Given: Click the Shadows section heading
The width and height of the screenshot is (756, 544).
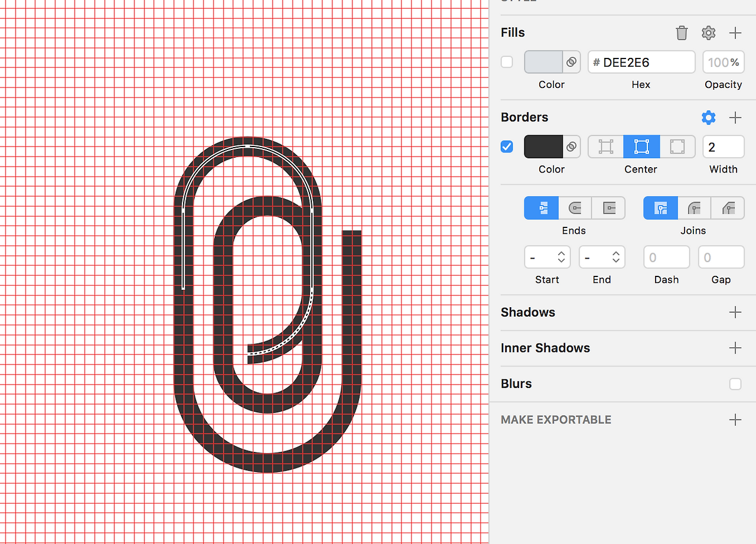Looking at the screenshot, I should pyautogui.click(x=528, y=312).
